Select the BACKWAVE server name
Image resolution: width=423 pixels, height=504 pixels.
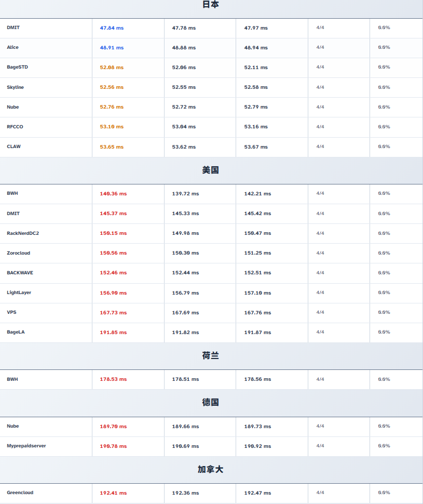coord(20,273)
